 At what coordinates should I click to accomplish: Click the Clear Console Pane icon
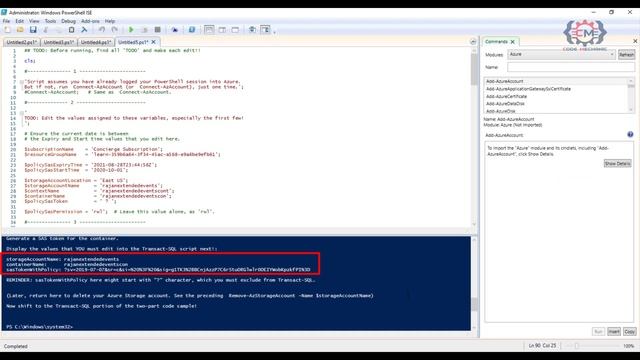coord(84,30)
